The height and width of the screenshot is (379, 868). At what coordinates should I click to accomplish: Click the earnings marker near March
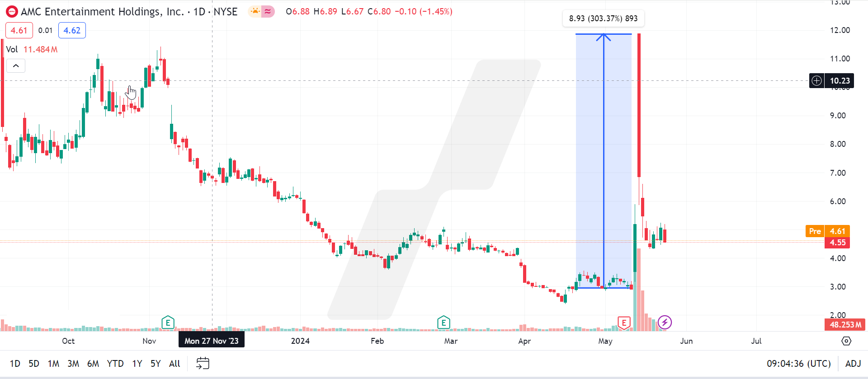(443, 323)
